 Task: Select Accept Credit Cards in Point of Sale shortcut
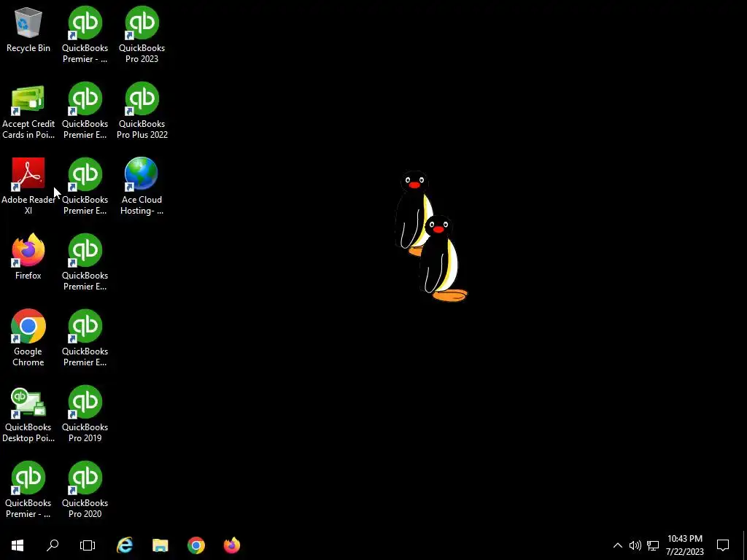[x=28, y=112]
